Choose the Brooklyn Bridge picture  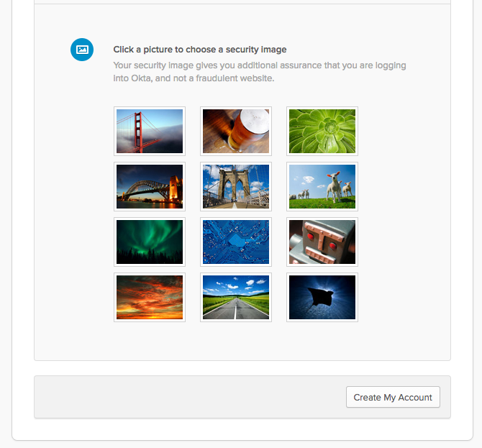[236, 186]
